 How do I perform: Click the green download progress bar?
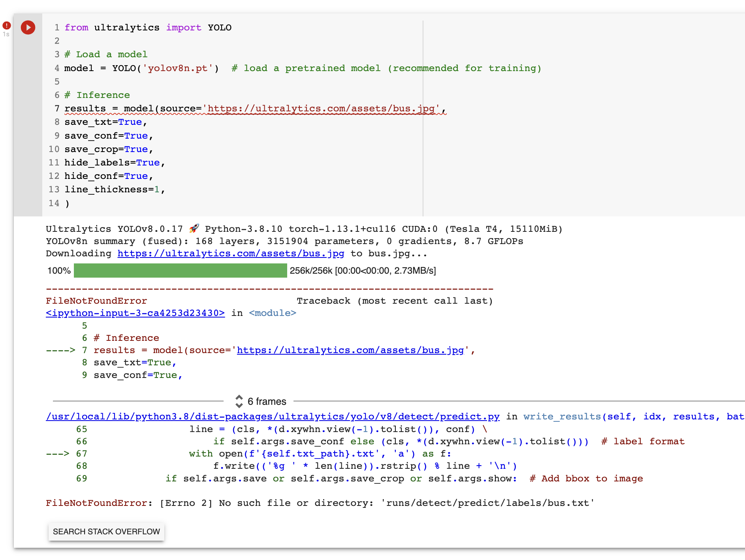[180, 271]
